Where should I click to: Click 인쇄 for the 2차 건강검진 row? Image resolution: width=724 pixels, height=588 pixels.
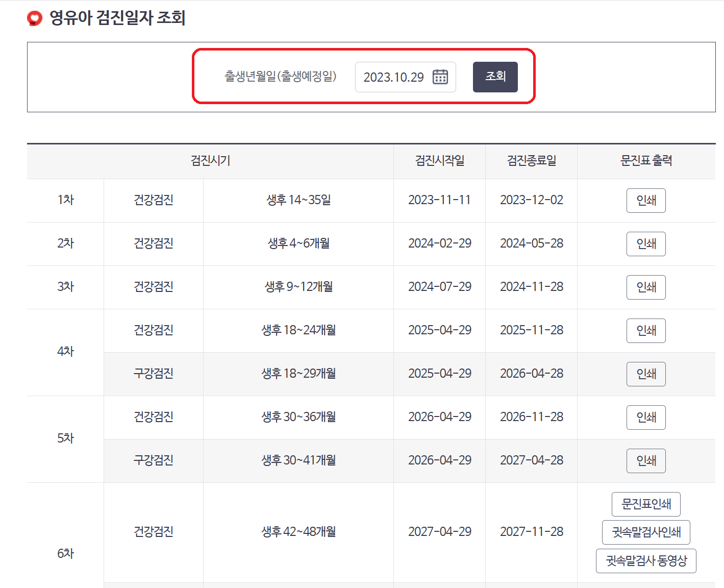pos(645,243)
